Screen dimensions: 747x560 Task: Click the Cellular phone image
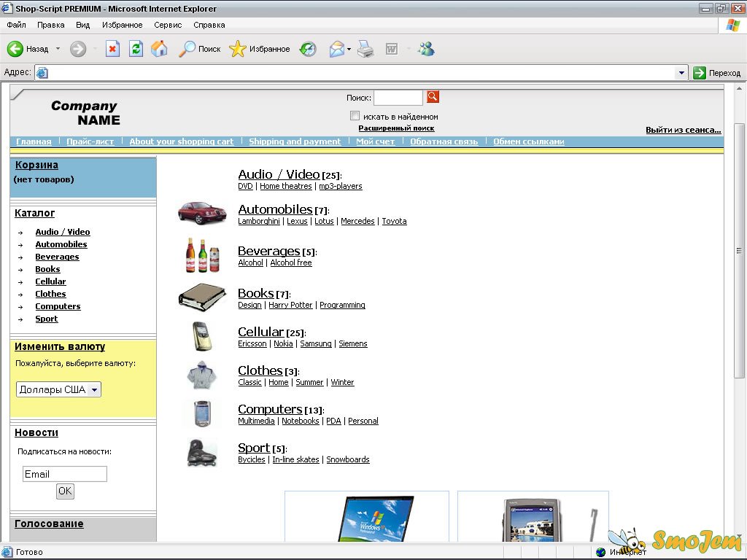[x=202, y=336]
